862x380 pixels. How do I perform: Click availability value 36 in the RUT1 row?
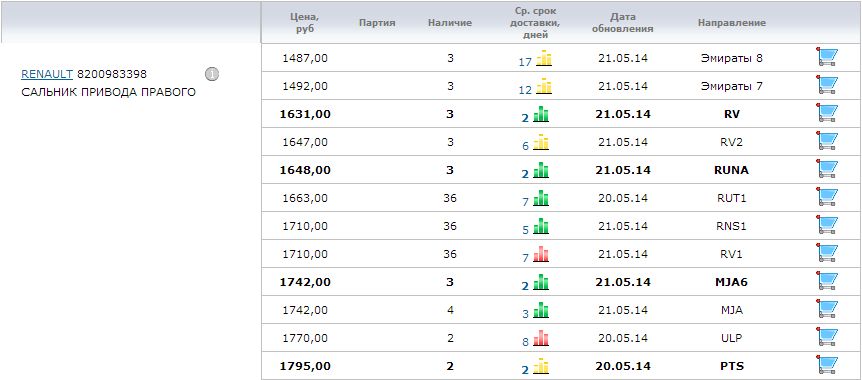point(450,198)
